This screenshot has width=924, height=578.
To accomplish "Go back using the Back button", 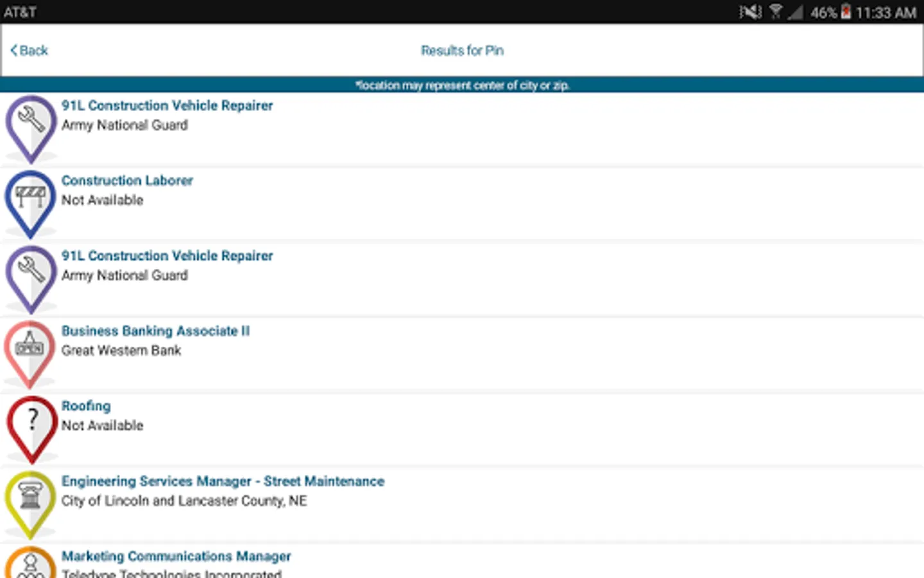I will click(x=29, y=50).
